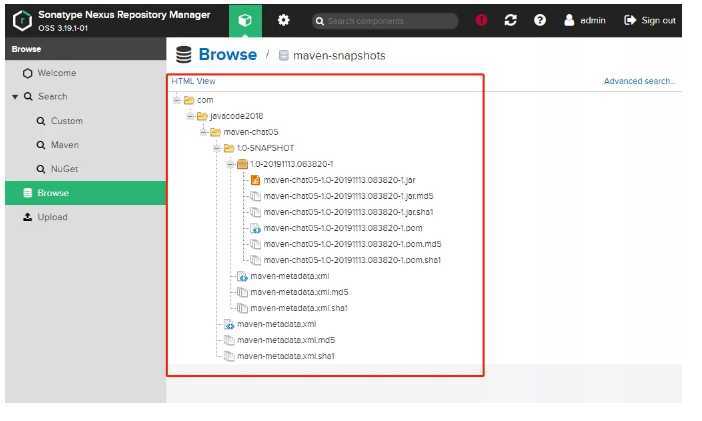Select the 1.0-SNAPSHOT tree node label
702x421 pixels.
[x=265, y=148]
